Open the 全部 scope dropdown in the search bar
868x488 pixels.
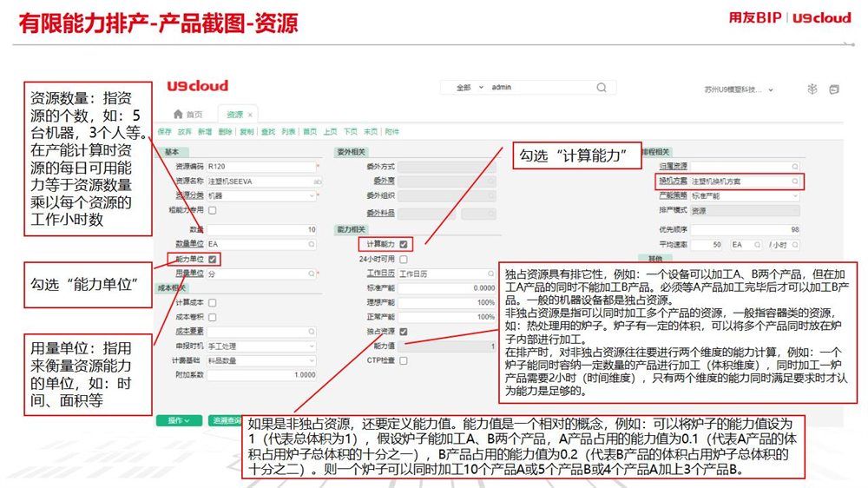coord(470,88)
